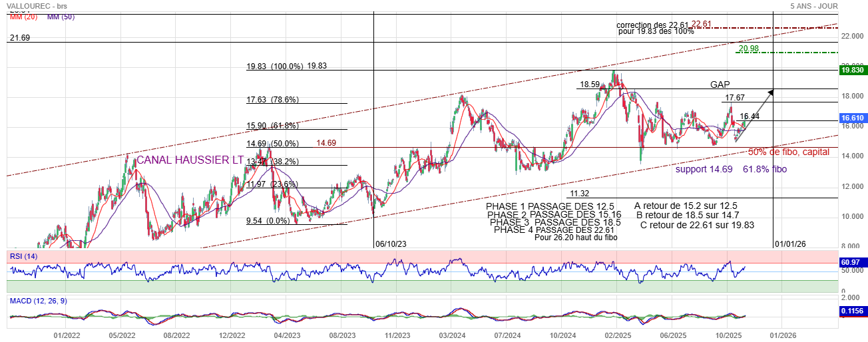Click 'A retour de 15.2 sur 12.5' text
The width and height of the screenshot is (868, 342).
point(686,206)
